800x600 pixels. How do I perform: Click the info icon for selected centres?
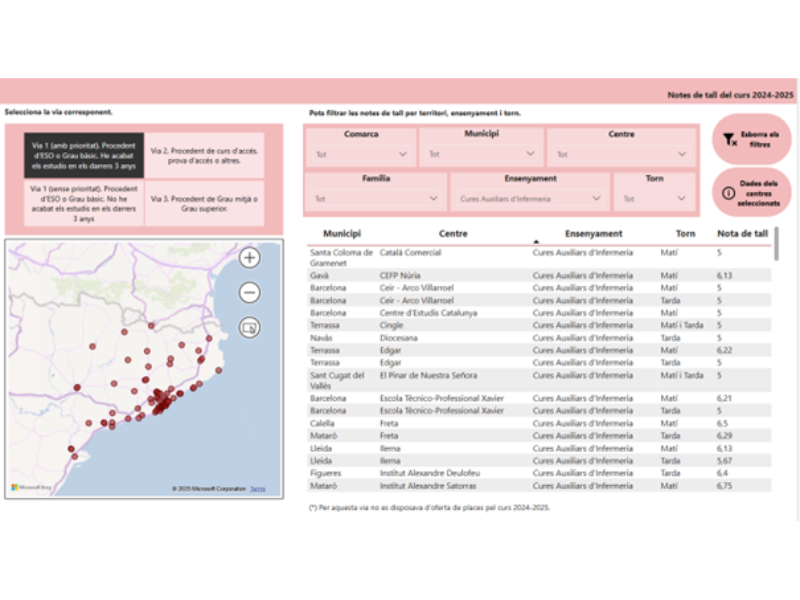730,193
